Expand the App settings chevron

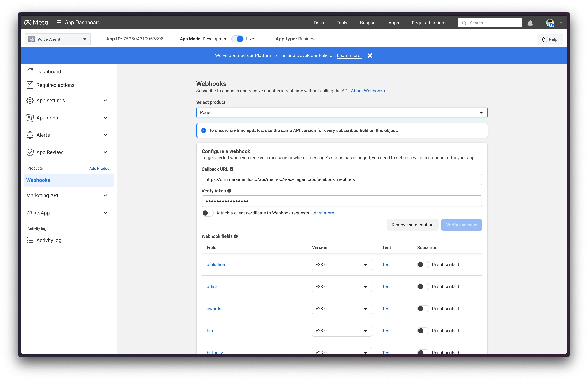click(105, 100)
